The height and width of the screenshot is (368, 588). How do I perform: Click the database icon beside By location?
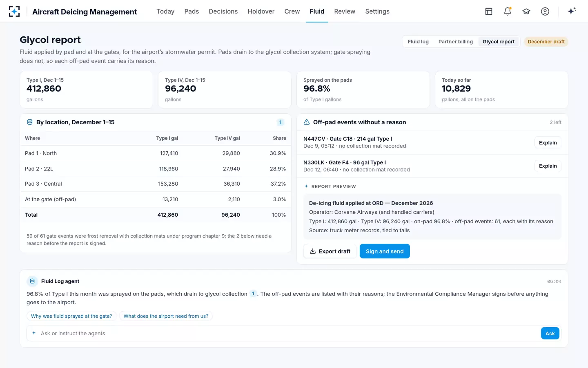[30, 122]
